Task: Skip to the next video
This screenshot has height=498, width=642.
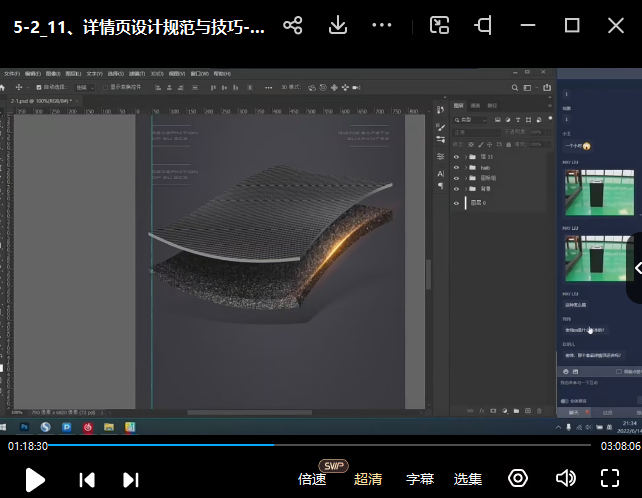Action: 130,480
